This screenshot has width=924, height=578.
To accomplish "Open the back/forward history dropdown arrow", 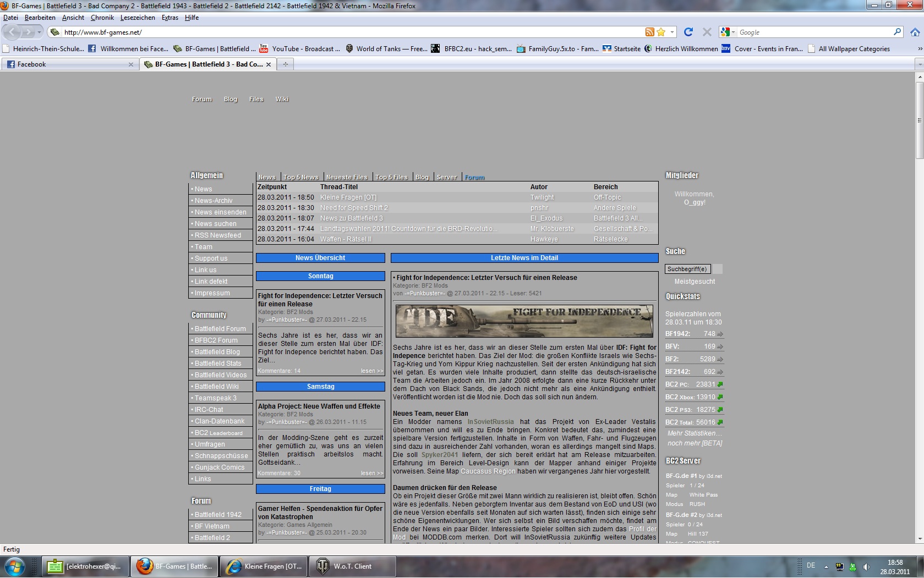I will tap(40, 32).
